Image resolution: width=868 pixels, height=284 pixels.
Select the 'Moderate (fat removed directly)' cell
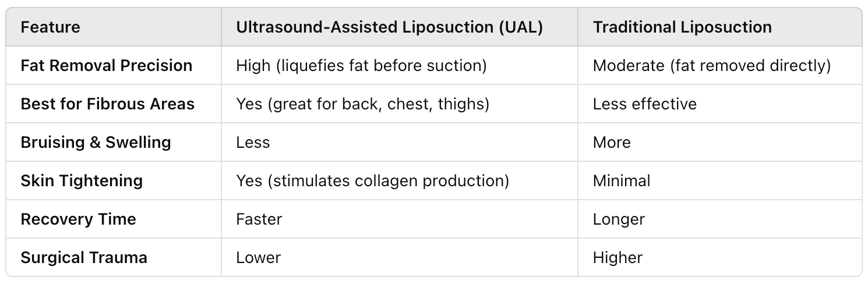coord(712,65)
